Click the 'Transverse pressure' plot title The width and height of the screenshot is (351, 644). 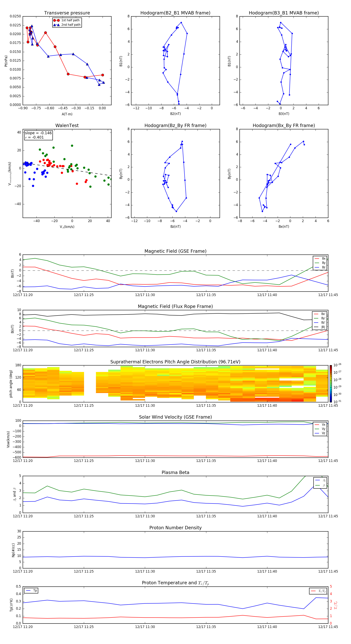pos(67,13)
